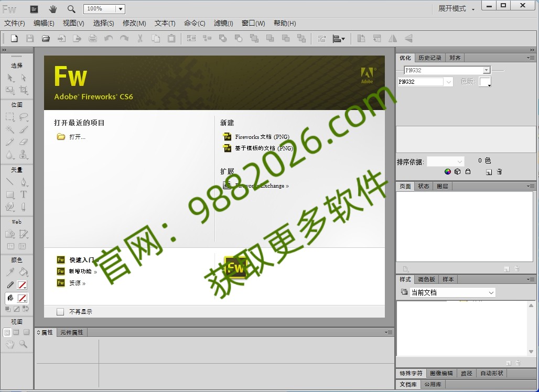
Task: Open the 展开模式 workspace dropdown
Action: [x=456, y=8]
